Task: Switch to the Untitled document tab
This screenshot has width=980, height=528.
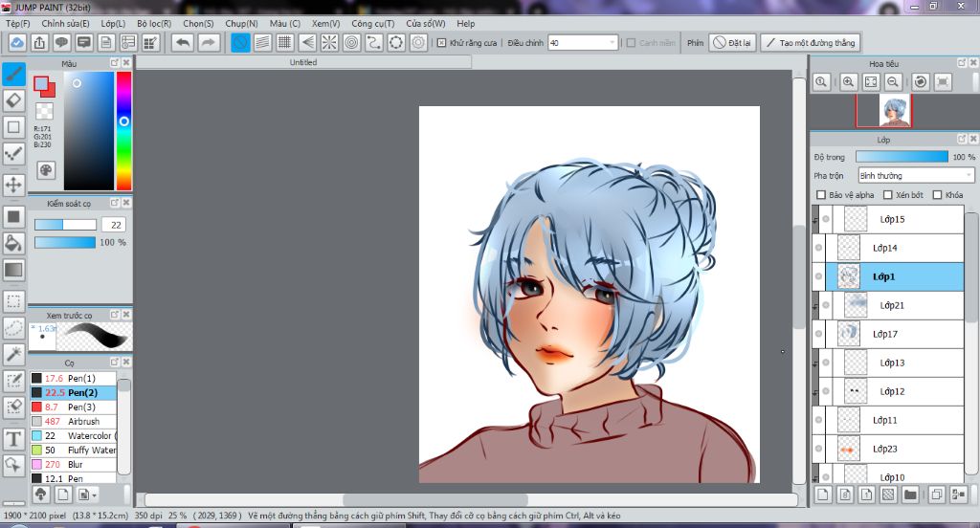Action: (303, 62)
